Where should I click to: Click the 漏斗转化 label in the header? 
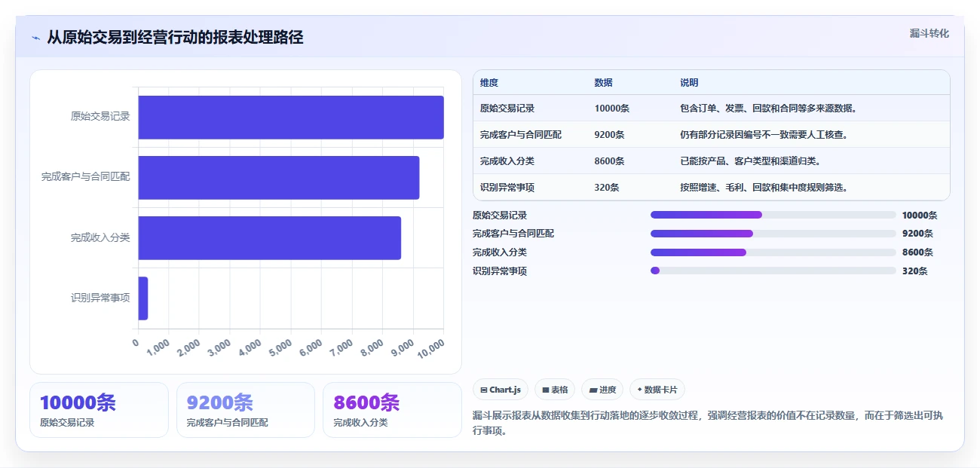[929, 34]
